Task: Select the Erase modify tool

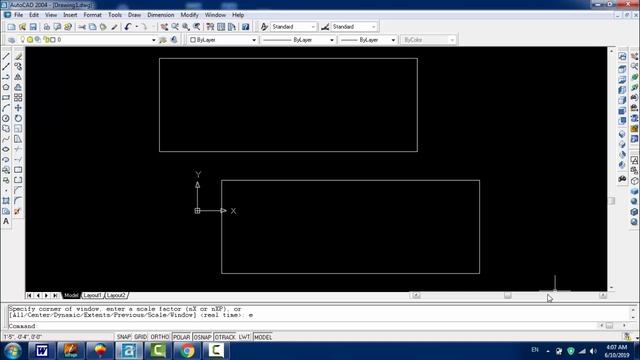Action: (18, 56)
